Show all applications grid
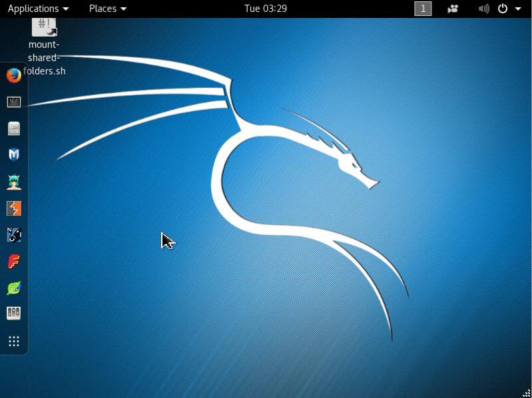 [14, 341]
